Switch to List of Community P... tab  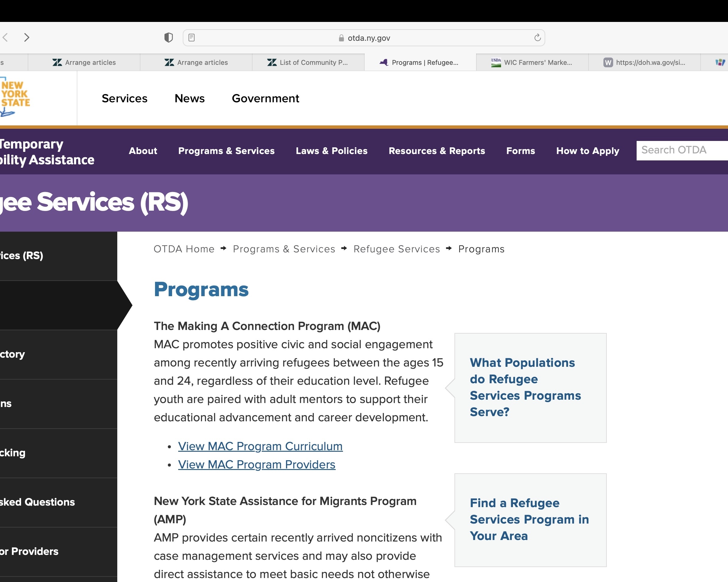[308, 62]
